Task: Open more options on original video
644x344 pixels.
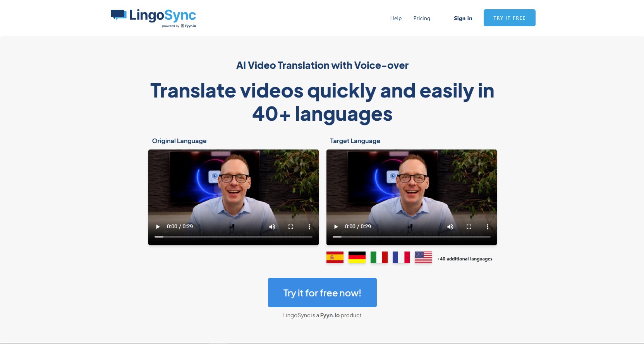Action: click(x=309, y=227)
